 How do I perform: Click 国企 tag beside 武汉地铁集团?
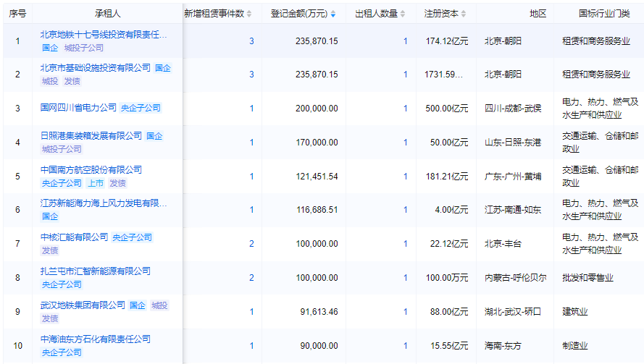click(138, 305)
